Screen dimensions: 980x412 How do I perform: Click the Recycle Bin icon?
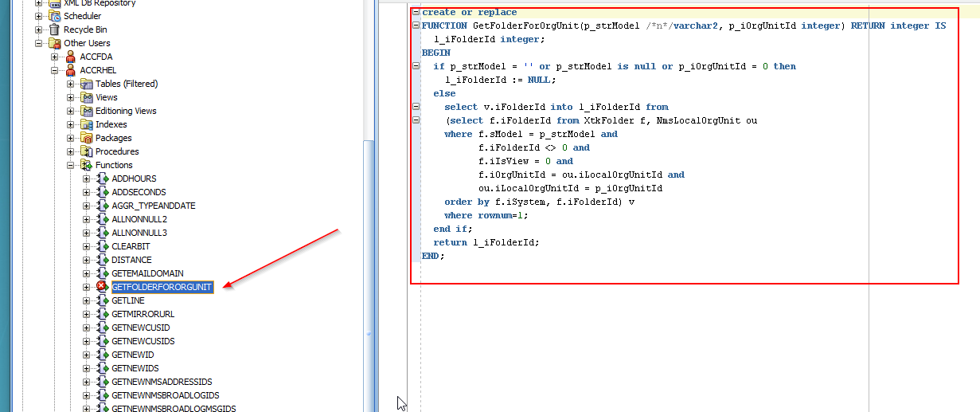[x=54, y=29]
